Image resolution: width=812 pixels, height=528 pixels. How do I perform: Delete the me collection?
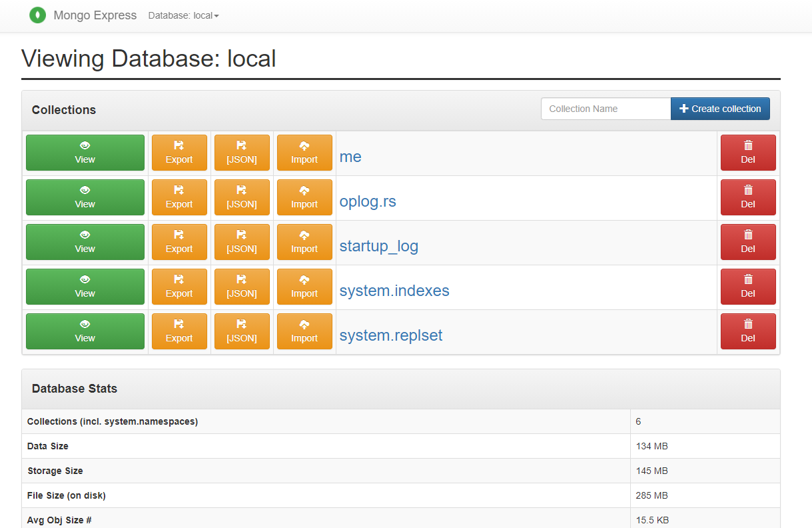(x=748, y=153)
